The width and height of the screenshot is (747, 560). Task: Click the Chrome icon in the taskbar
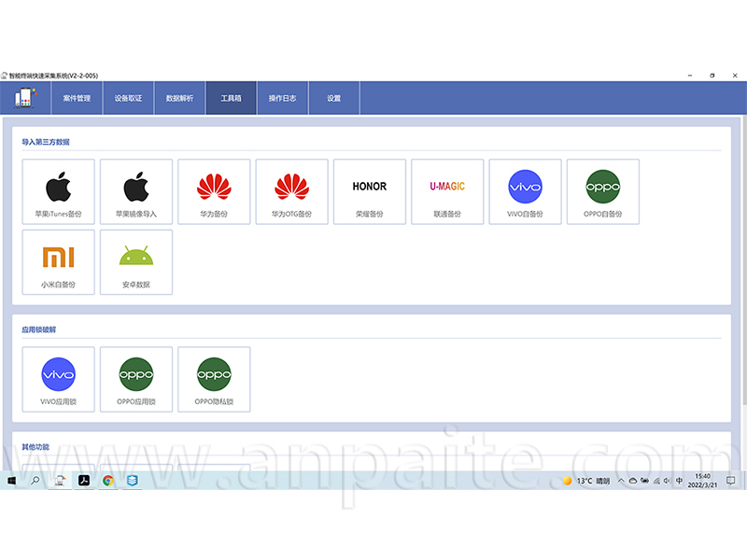(x=108, y=481)
